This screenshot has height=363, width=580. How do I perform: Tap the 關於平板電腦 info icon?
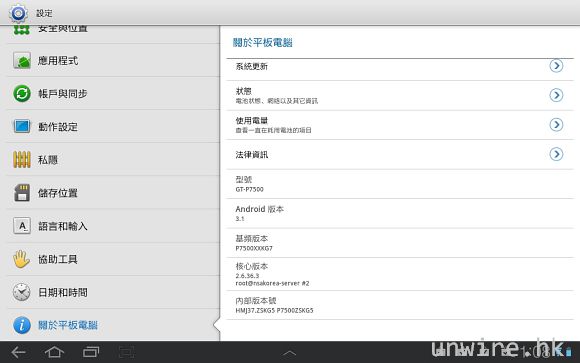pos(22,325)
